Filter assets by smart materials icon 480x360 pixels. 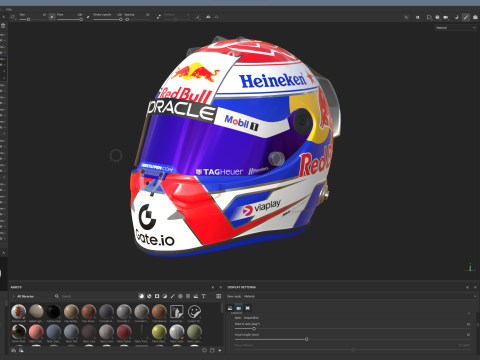point(149,296)
